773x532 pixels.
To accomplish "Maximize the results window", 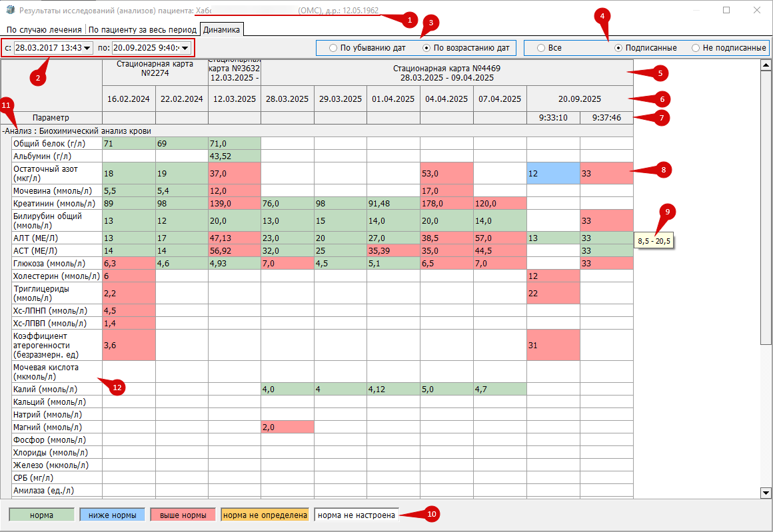I will [x=726, y=10].
